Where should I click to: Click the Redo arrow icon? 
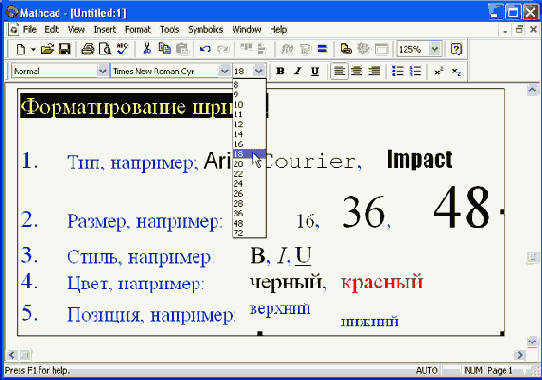click(x=223, y=49)
